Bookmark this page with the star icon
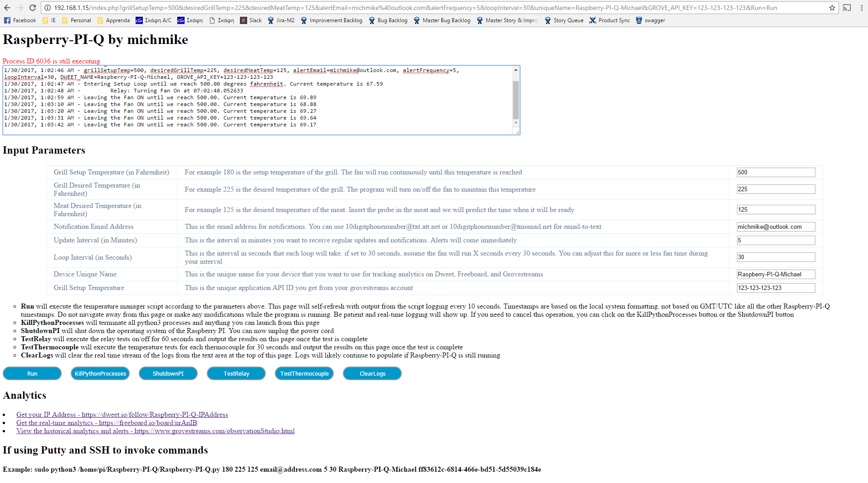868x483 pixels. click(832, 8)
